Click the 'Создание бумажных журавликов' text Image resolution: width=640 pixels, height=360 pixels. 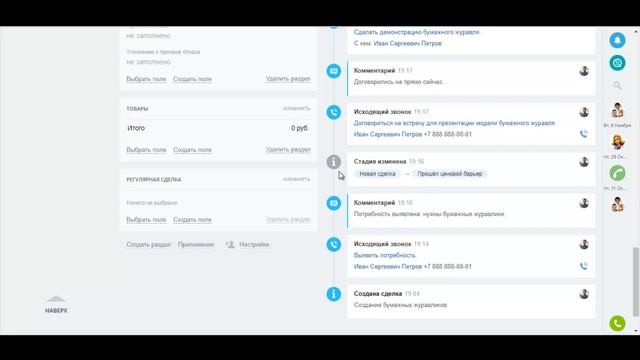coord(400,305)
